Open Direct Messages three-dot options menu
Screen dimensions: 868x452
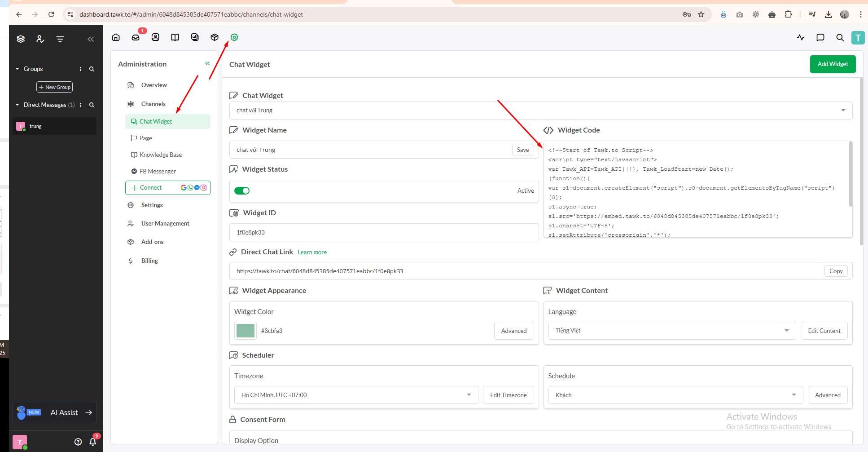80,105
